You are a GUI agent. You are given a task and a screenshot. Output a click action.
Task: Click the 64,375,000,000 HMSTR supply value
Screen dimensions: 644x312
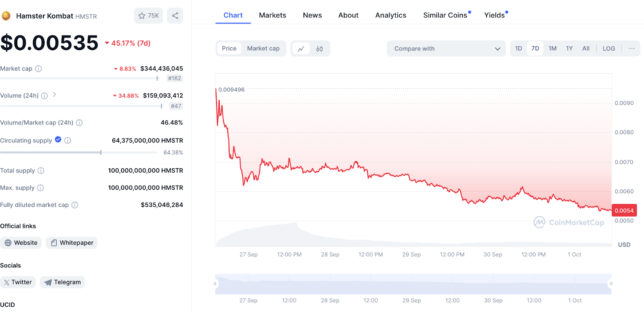(x=147, y=141)
